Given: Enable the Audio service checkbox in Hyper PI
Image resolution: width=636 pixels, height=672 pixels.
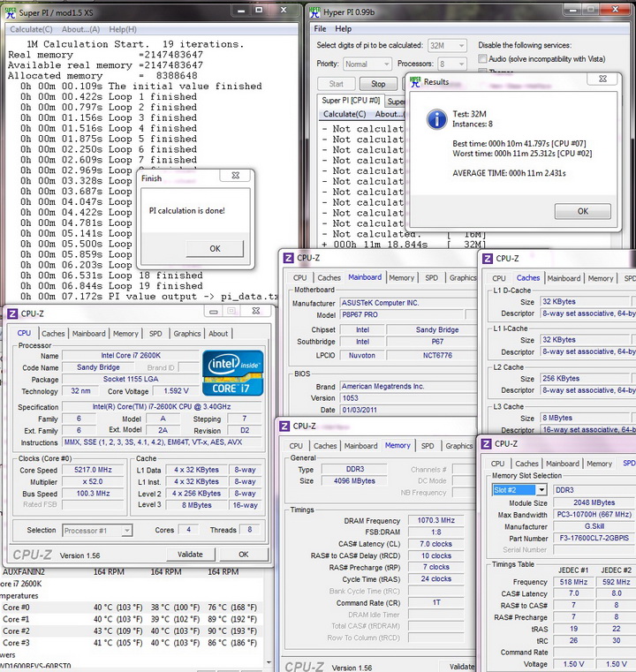Looking at the screenshot, I should [x=482, y=58].
